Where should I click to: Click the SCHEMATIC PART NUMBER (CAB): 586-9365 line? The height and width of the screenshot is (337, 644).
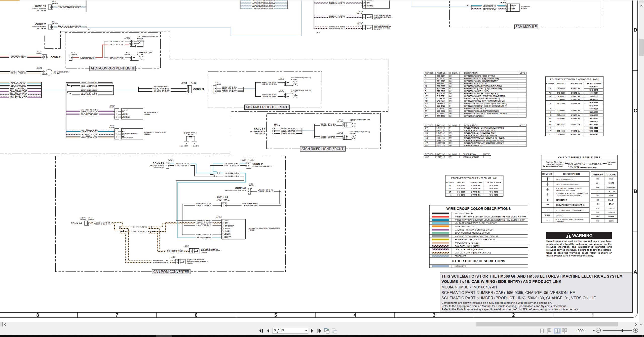(508, 293)
